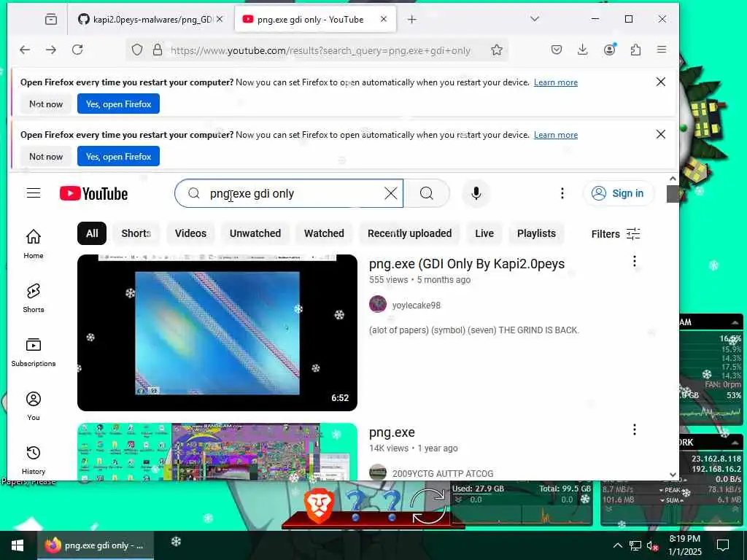
Task: Open tracking protection shield icon
Action: coord(137,50)
